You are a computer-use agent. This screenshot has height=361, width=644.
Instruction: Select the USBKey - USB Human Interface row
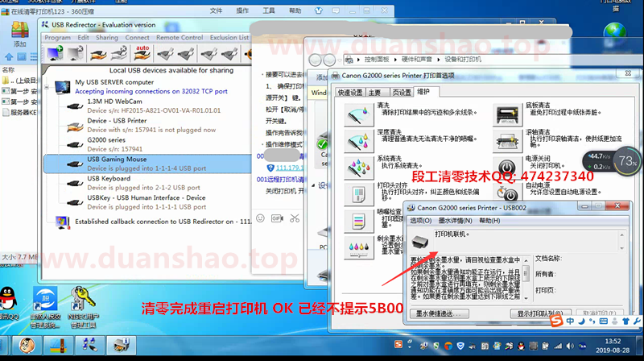pyautogui.click(x=147, y=202)
